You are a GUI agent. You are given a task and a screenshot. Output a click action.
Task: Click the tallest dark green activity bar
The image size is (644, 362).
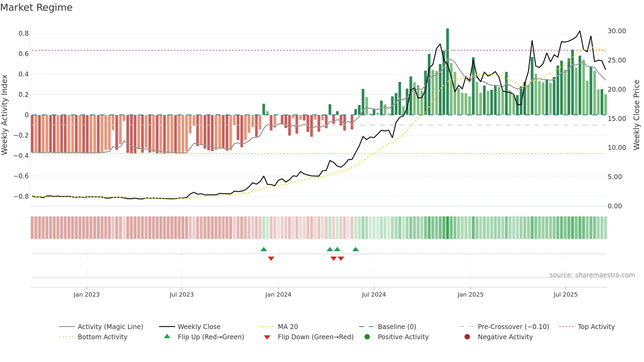point(448,72)
